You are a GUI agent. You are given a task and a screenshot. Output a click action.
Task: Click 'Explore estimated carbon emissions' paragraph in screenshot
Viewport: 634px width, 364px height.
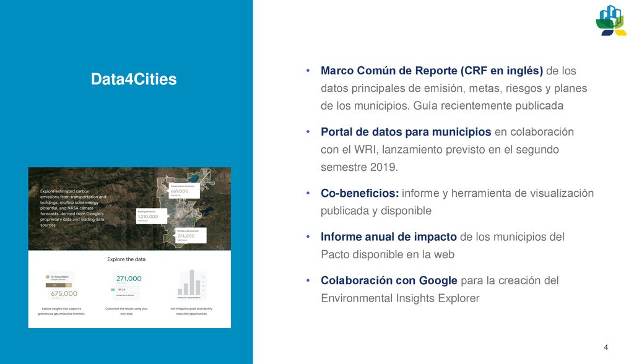pos(73,208)
